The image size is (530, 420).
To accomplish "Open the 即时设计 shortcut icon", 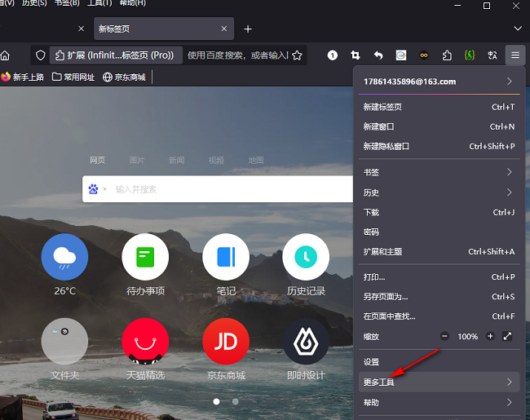I will 306,342.
